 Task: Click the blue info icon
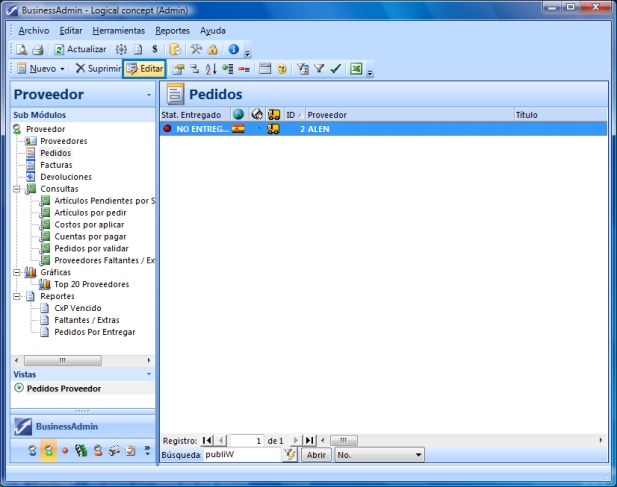(233, 49)
